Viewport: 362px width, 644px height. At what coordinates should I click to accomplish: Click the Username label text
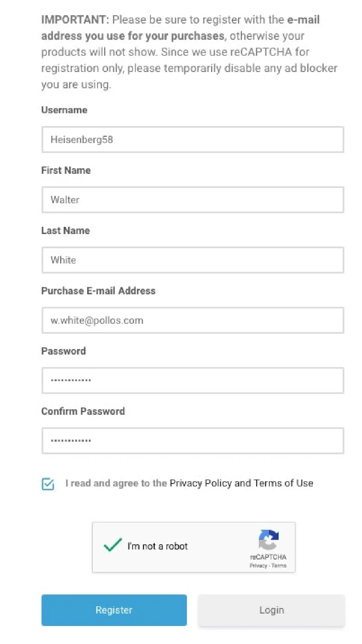tap(64, 110)
